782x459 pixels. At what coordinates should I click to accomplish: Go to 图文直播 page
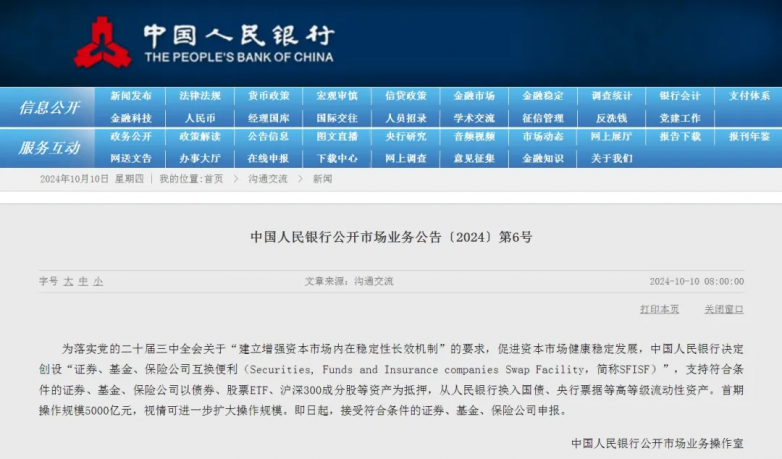(337, 137)
